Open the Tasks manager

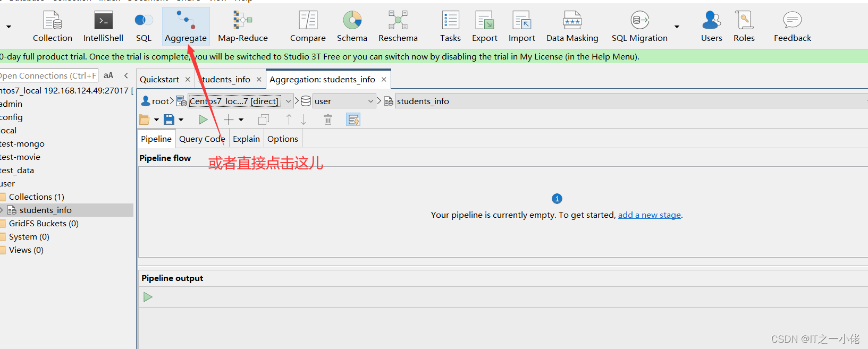450,27
